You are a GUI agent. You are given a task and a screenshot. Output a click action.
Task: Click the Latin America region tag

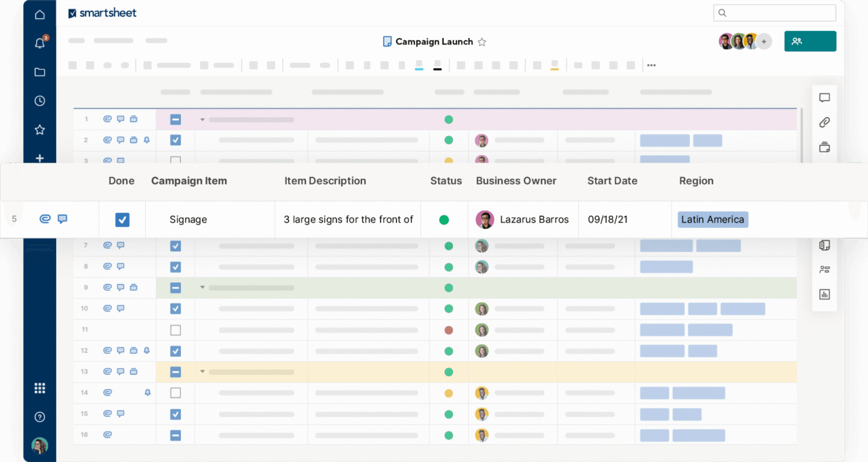(712, 220)
